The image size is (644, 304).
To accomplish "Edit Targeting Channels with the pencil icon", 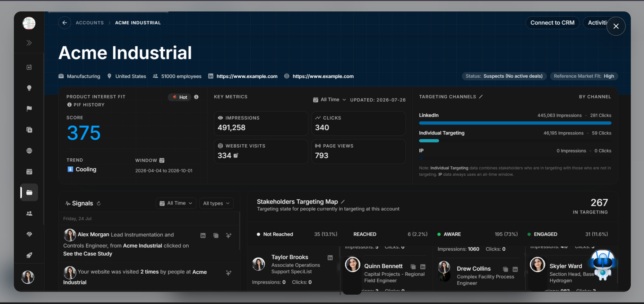I will point(481,97).
